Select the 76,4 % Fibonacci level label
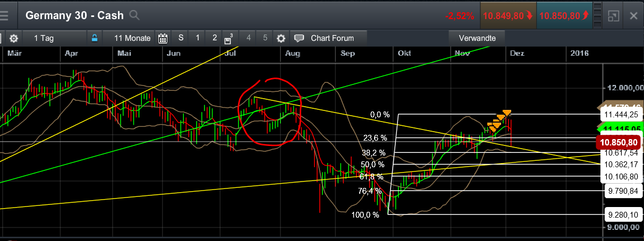This screenshot has width=644, height=241. point(370,191)
